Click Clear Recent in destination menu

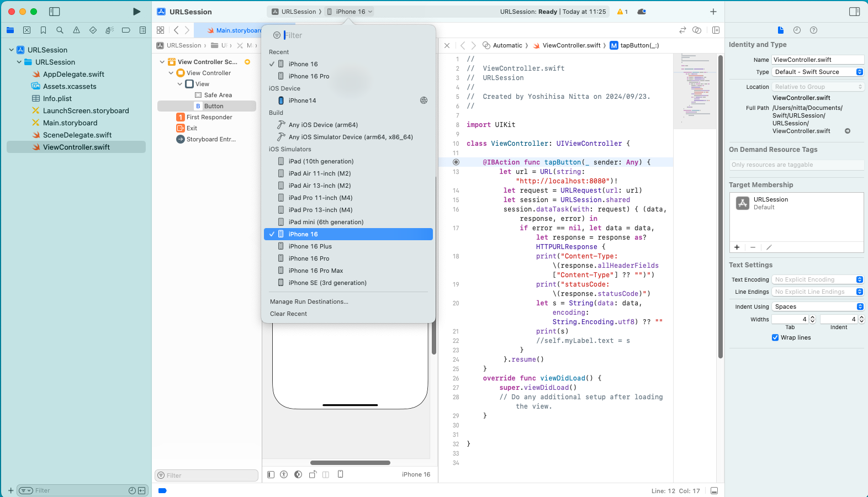tap(288, 314)
